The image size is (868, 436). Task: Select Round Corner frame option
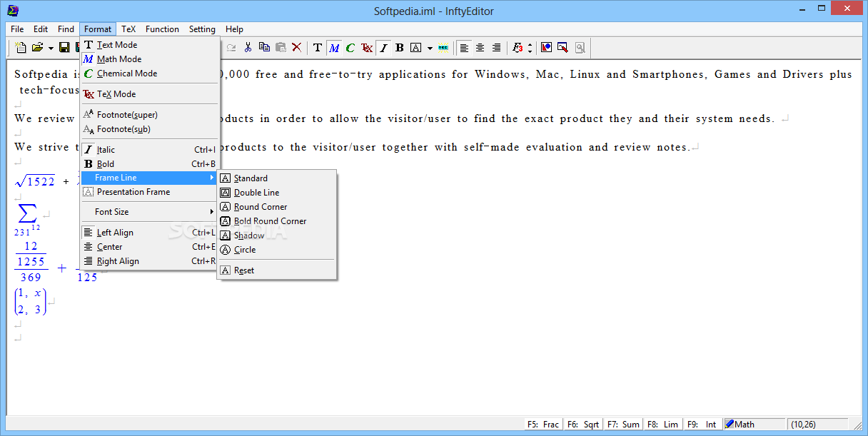tap(276, 207)
